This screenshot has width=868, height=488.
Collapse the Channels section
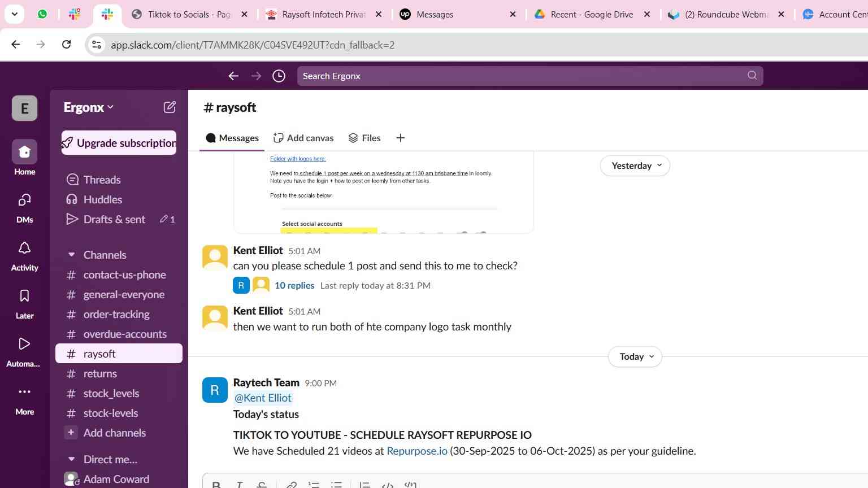(72, 255)
